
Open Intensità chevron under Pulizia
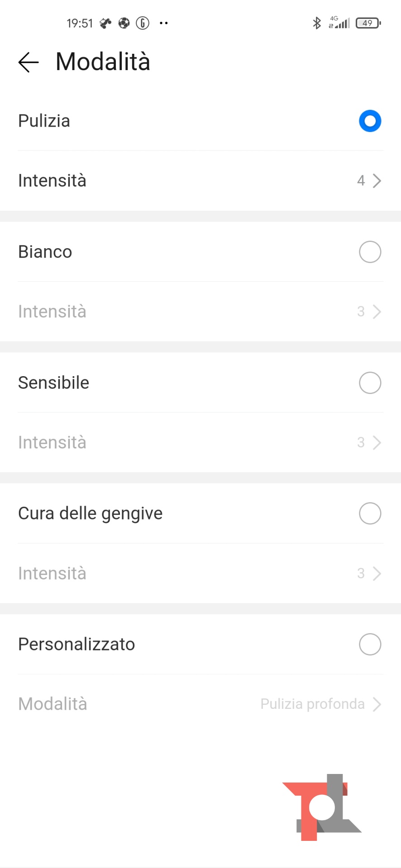click(377, 181)
